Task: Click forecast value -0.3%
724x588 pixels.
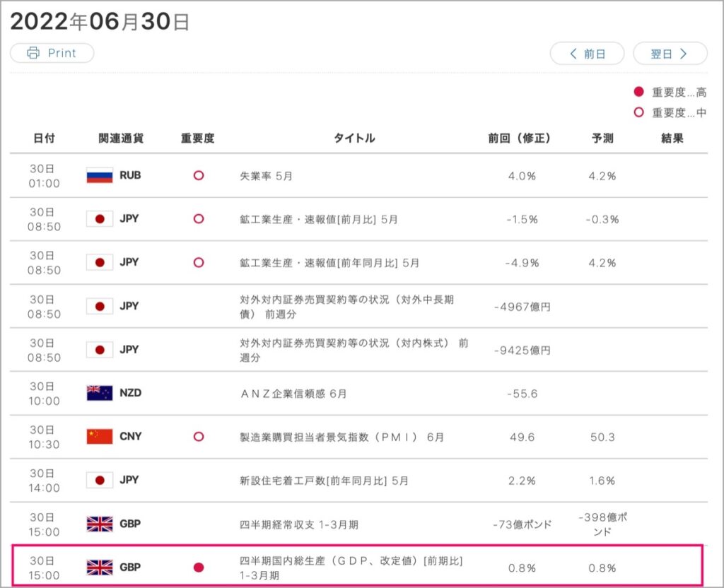Action: 602,219
